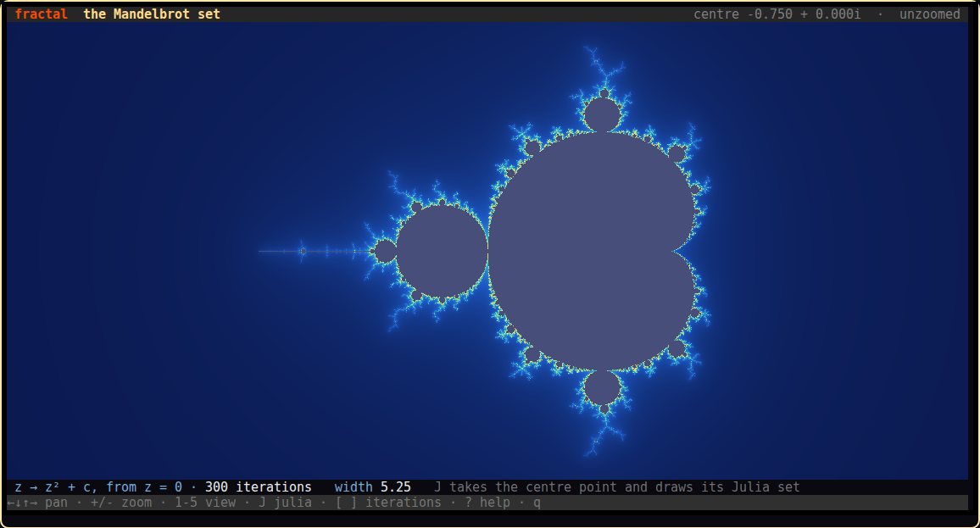The width and height of the screenshot is (980, 528).
Task: Click the '←↓↑→ pan' shortcut hint
Action: (37, 503)
